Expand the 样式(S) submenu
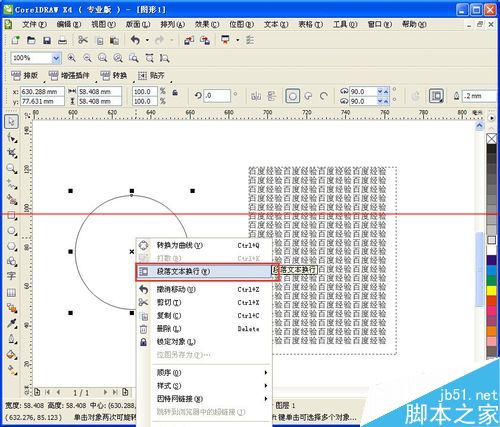Screen dimensions: 500x427 pyautogui.click(x=266, y=386)
